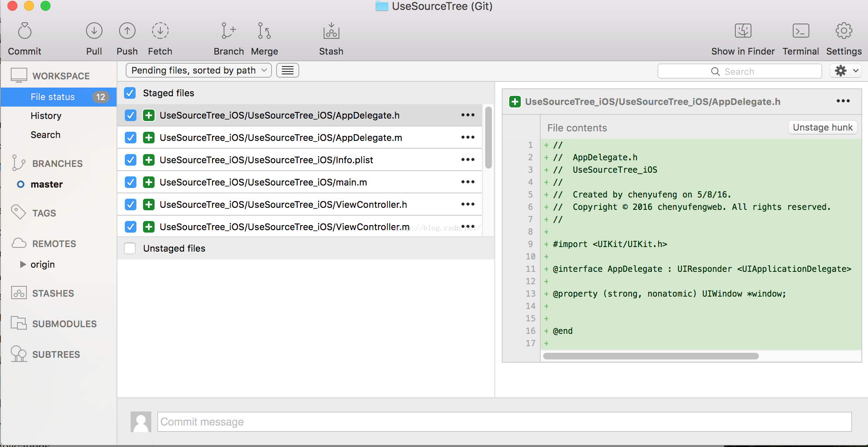Click the Unstage hunk button
The height and width of the screenshot is (447, 868).
coord(822,127)
